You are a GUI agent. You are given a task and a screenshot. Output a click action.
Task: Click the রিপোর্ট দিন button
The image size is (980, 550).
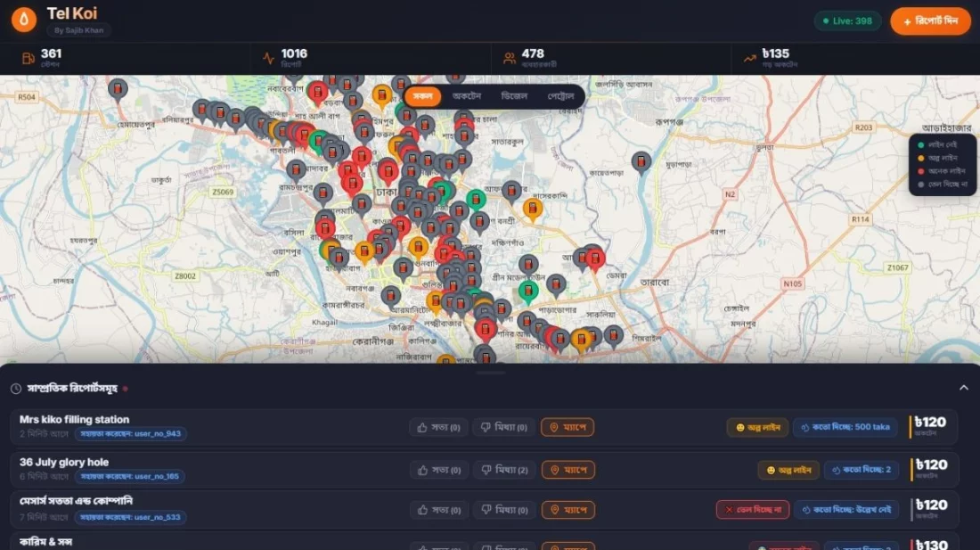(930, 21)
